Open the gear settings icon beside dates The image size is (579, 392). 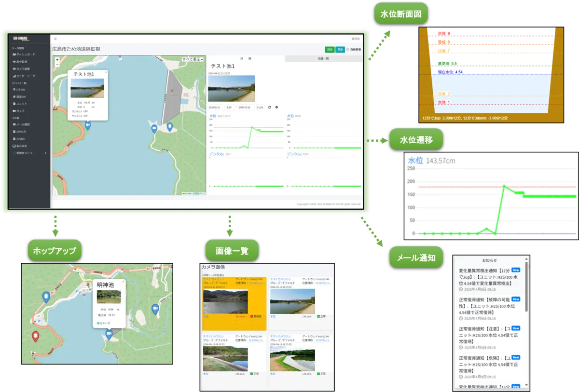click(x=276, y=107)
